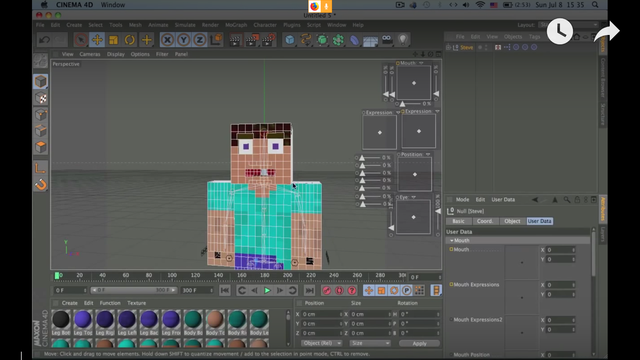Open the Size dropdown in coordinates
The image size is (640, 360).
coord(370,343)
